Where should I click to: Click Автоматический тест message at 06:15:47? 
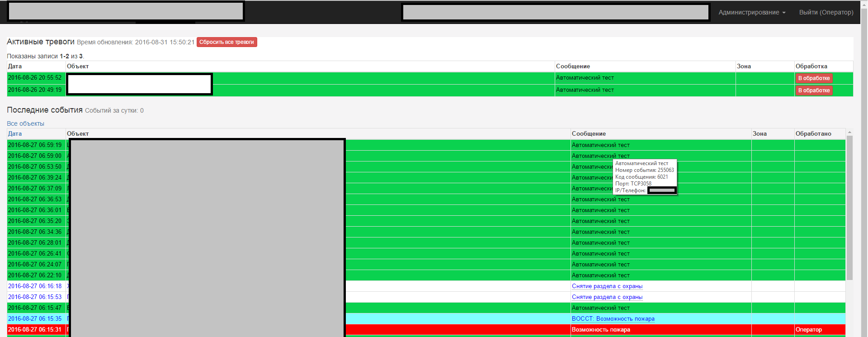(600, 308)
